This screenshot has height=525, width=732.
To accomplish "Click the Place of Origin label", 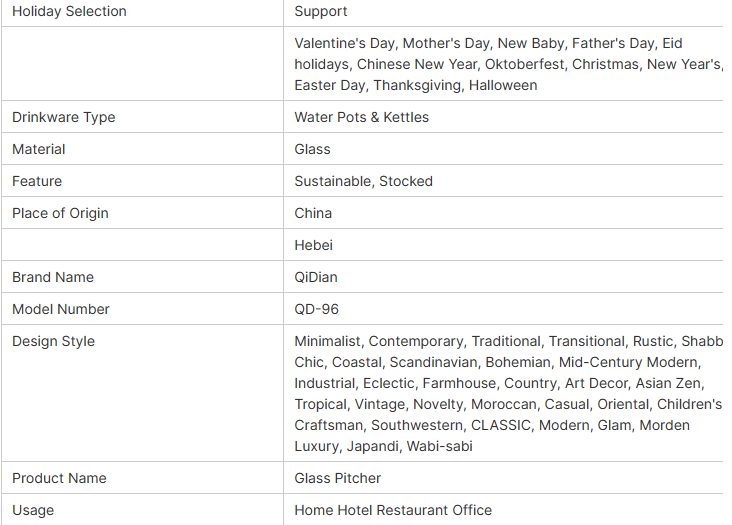I will click(60, 213).
